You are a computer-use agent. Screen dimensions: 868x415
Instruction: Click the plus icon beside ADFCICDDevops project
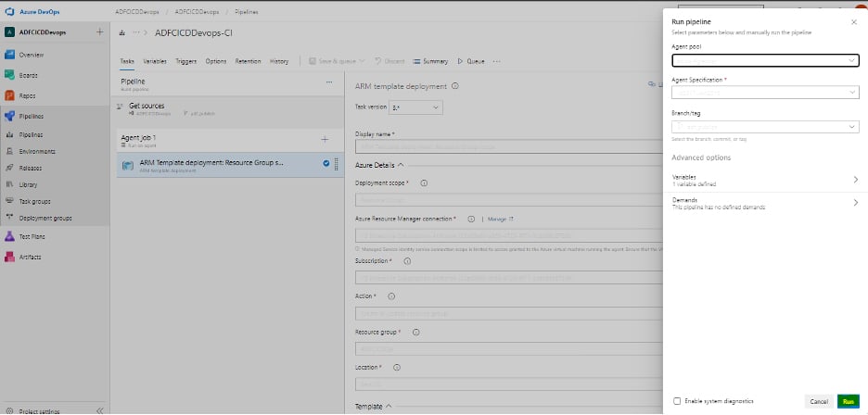point(99,32)
